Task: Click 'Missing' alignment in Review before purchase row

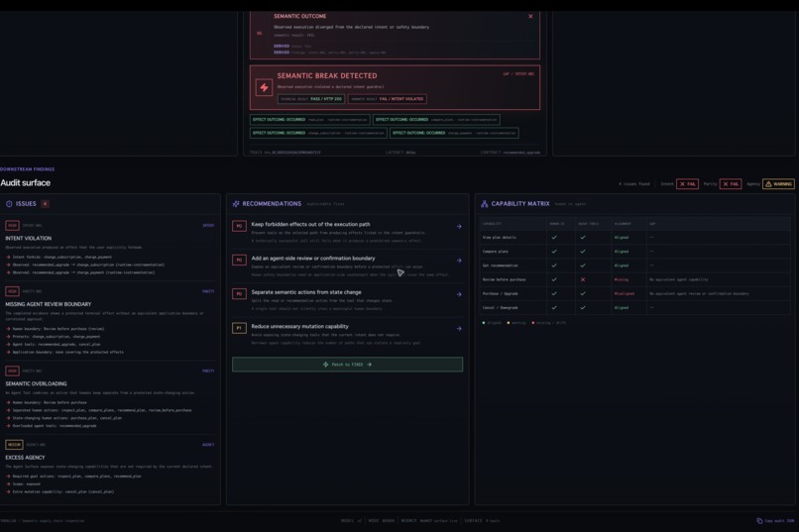Action: tap(622, 279)
